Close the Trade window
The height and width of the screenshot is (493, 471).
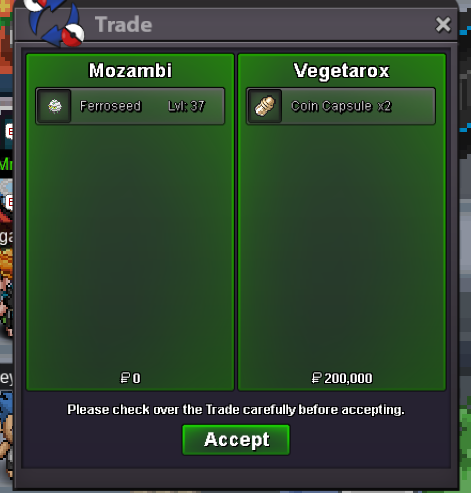[x=443, y=25]
